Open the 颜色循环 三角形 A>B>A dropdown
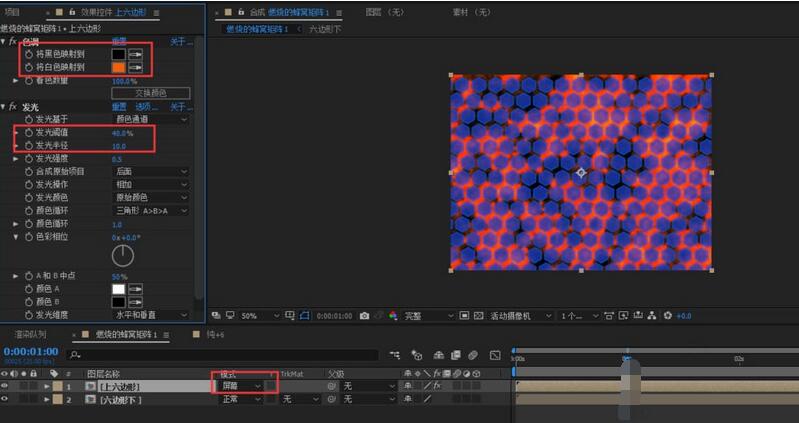The width and height of the screenshot is (799, 423). 151,211
